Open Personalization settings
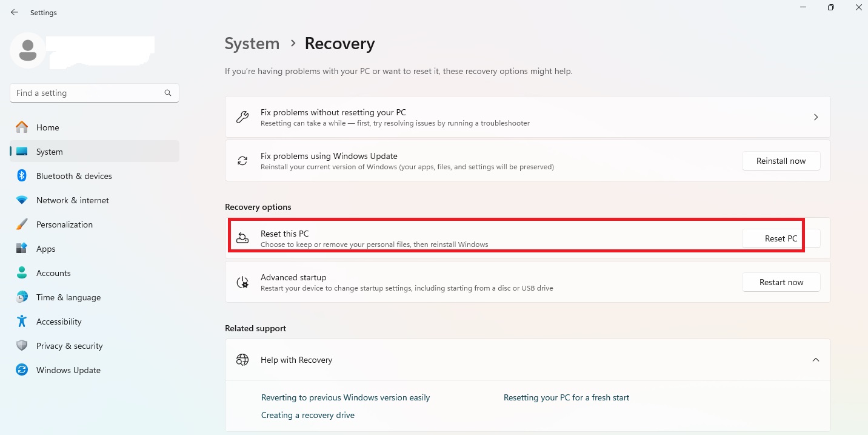This screenshot has width=868, height=435. pos(95,224)
